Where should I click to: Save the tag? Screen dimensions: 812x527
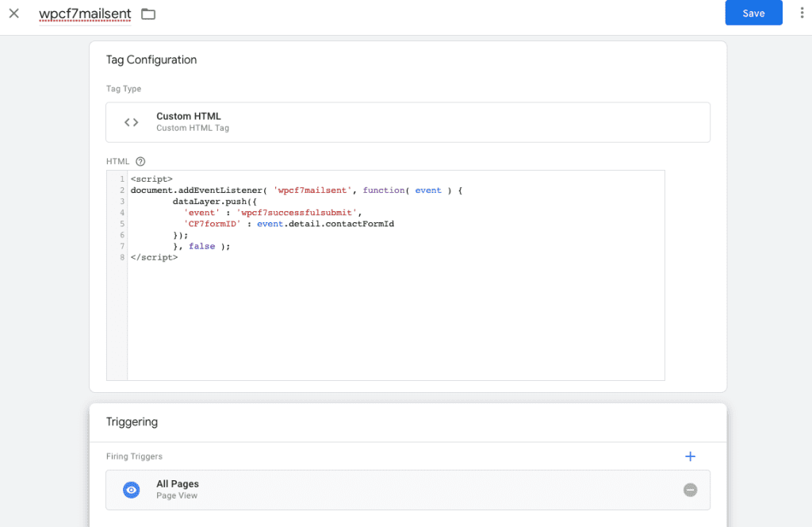click(753, 13)
